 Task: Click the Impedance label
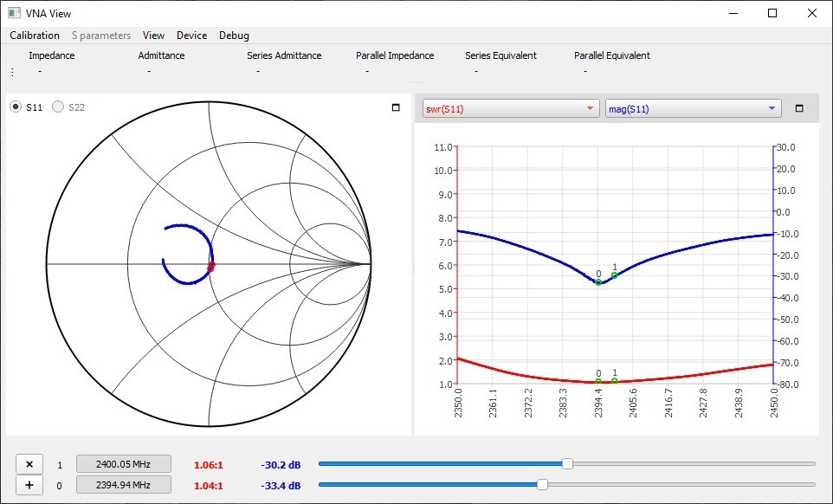tap(52, 55)
